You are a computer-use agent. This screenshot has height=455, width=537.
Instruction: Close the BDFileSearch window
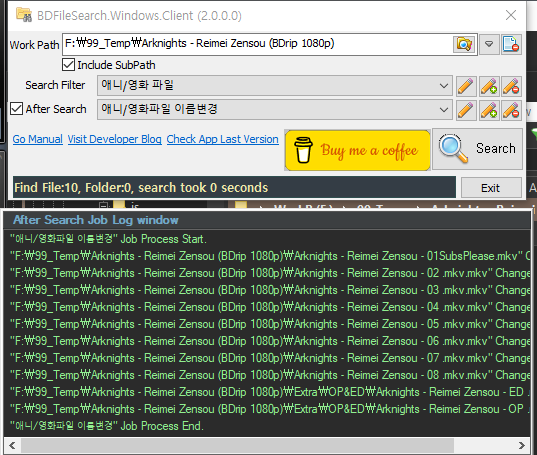click(511, 15)
